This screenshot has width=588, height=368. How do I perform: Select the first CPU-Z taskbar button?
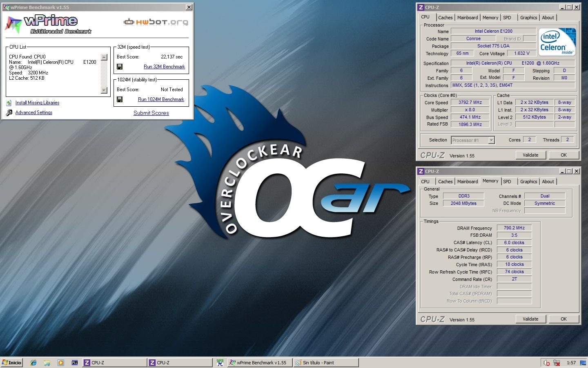tap(114, 363)
